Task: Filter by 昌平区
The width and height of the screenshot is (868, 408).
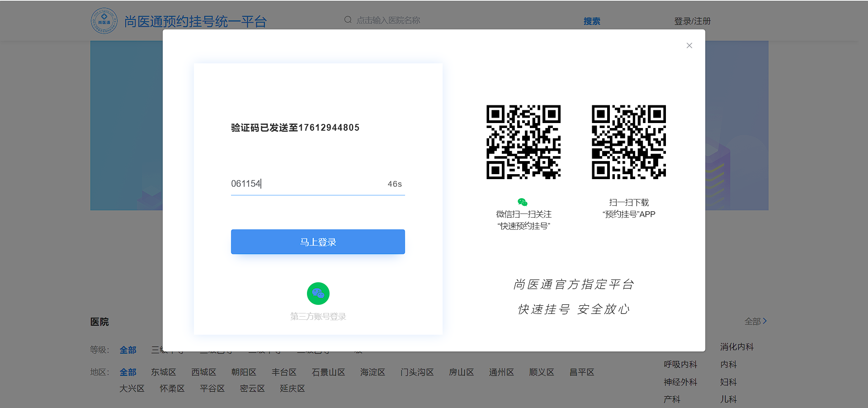Action: 582,372
